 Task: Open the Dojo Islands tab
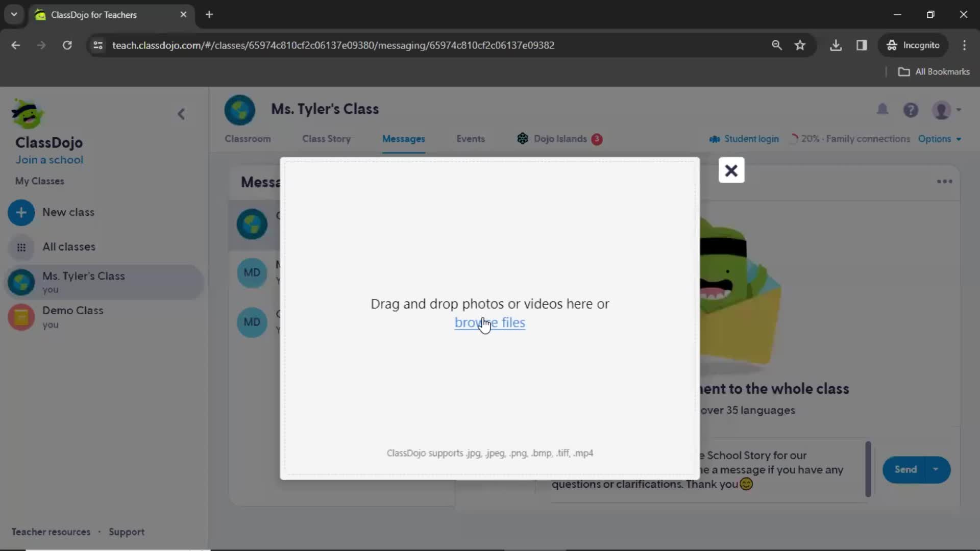pos(559,139)
